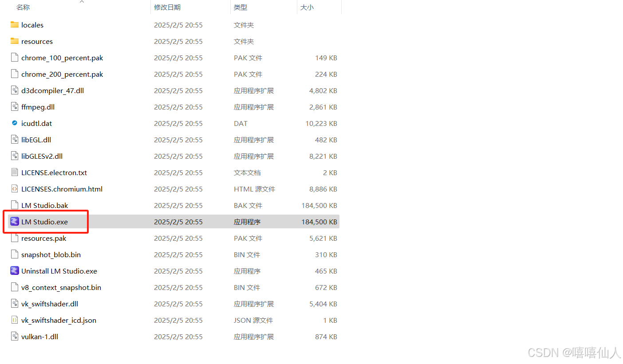Select file name LICENSES.chromium.html
This screenshot has height=364, width=623.
[62, 189]
